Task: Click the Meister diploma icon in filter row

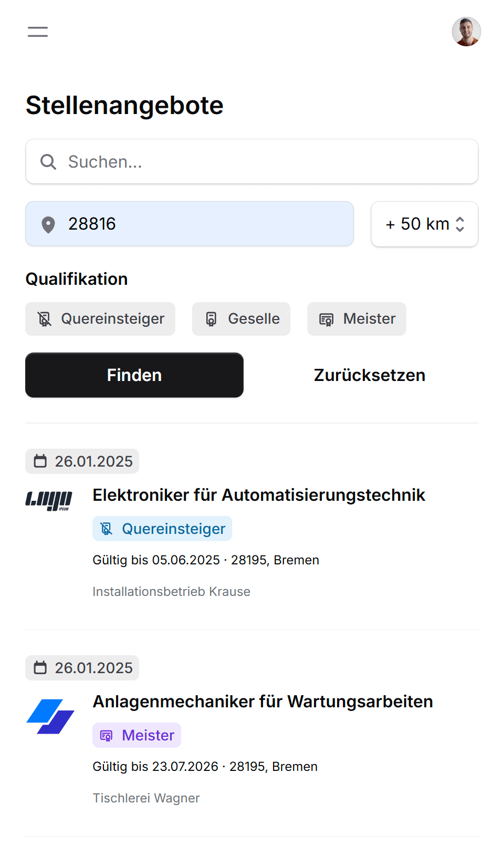Action: 326,318
